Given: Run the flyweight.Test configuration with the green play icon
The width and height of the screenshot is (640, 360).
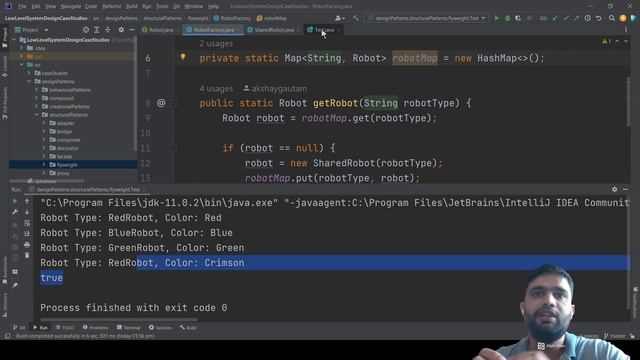Looking at the screenshot, I should tap(496, 18).
